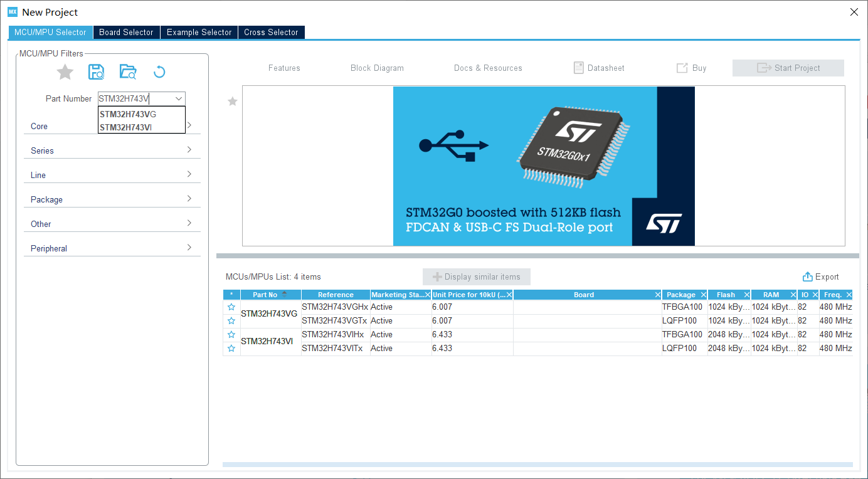The image size is (868, 479).
Task: Click the horizontal scrollbar under the list
Action: (537, 465)
